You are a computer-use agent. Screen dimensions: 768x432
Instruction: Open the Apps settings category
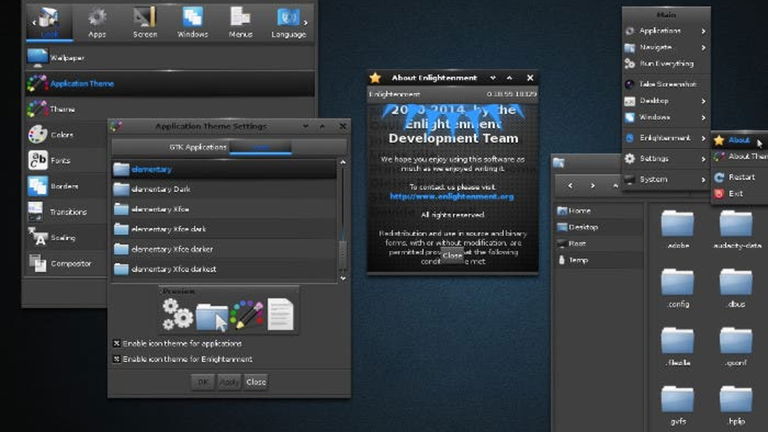(97, 23)
